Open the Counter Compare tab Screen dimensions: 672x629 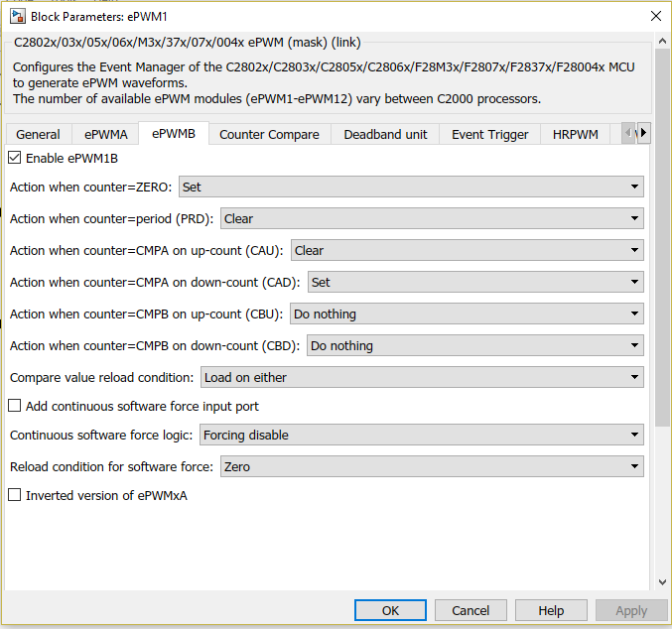(269, 135)
